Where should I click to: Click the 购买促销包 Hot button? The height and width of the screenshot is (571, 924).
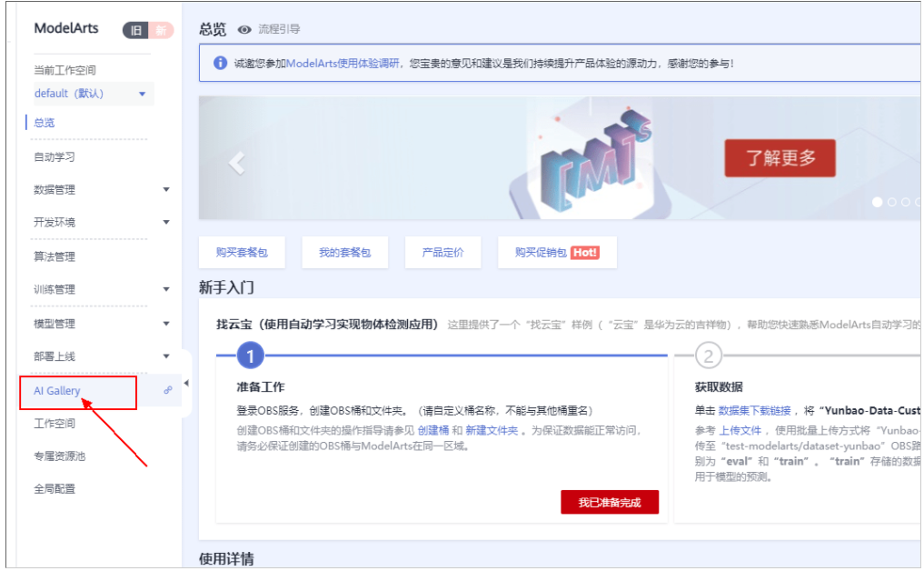557,253
